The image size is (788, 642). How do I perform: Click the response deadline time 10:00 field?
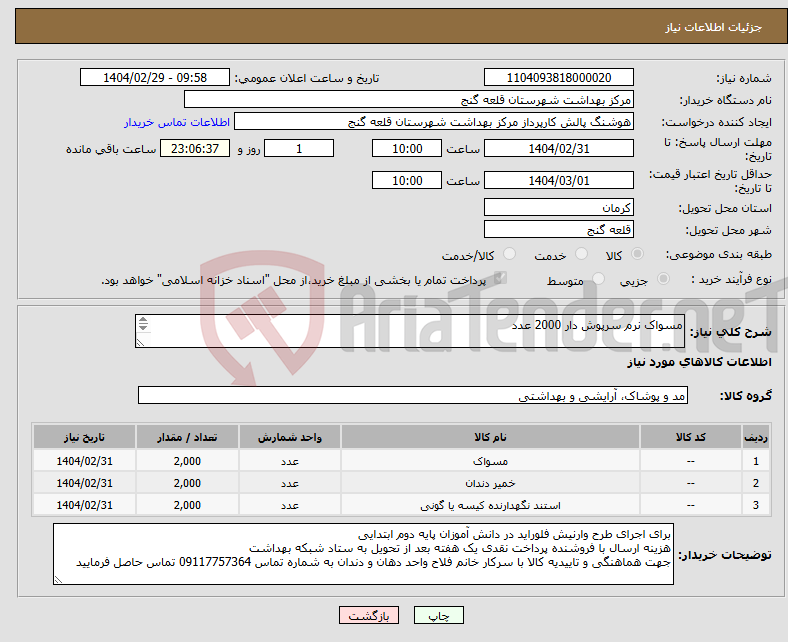click(x=407, y=148)
